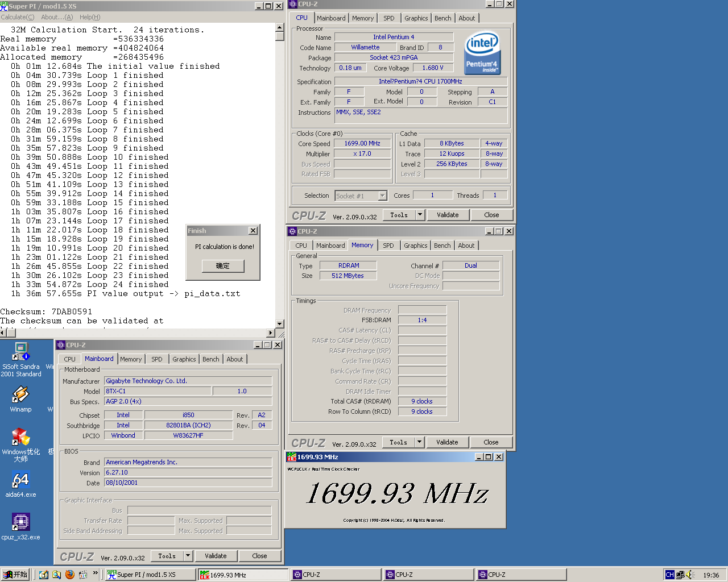
Task: Select Mainboard tab in CPU-Z CPU window
Action: click(331, 18)
